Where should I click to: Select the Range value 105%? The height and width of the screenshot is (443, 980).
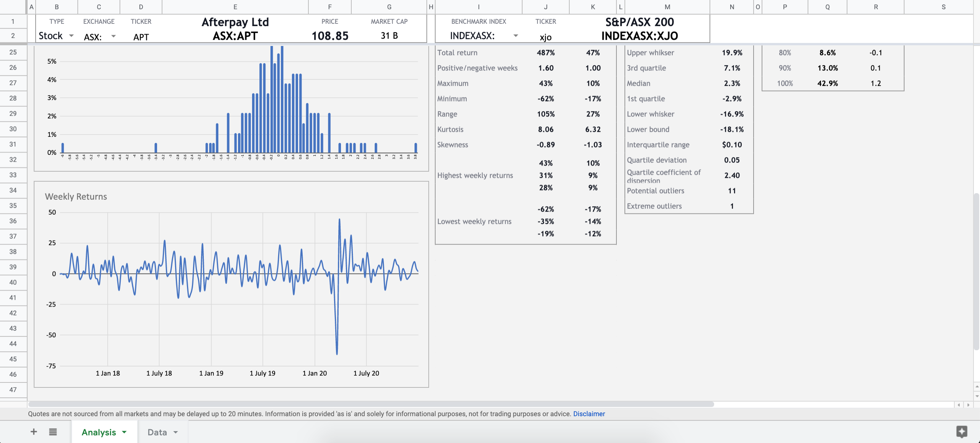(546, 114)
